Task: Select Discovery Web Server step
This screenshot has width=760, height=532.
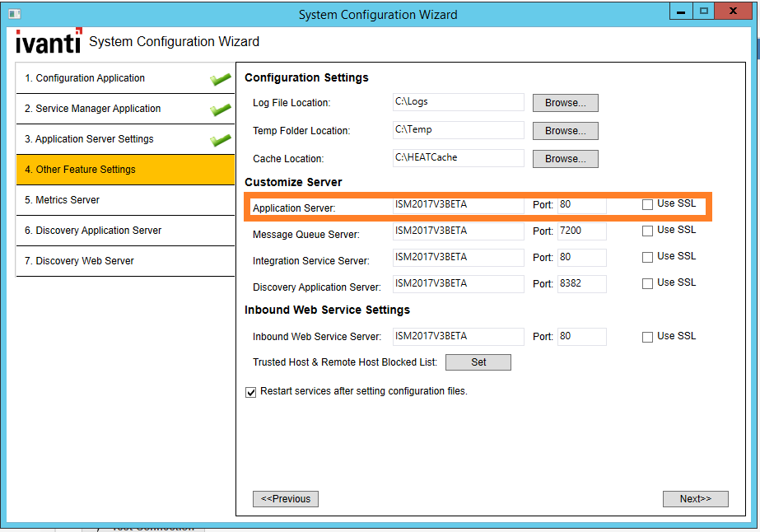Action: 125,261
